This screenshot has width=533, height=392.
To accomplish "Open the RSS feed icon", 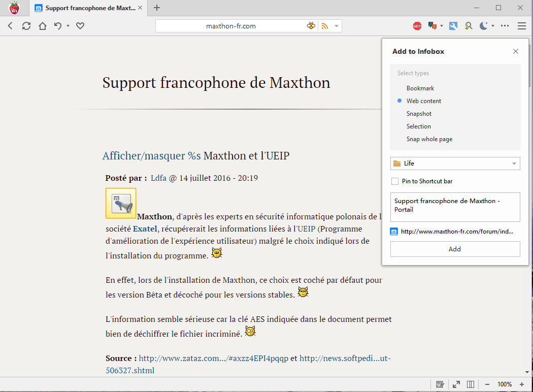I will [x=325, y=26].
